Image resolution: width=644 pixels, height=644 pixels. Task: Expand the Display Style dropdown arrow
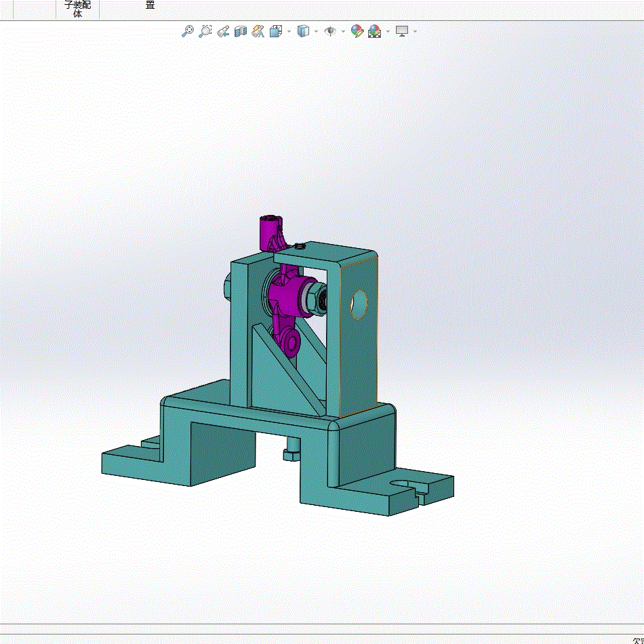[x=316, y=31]
